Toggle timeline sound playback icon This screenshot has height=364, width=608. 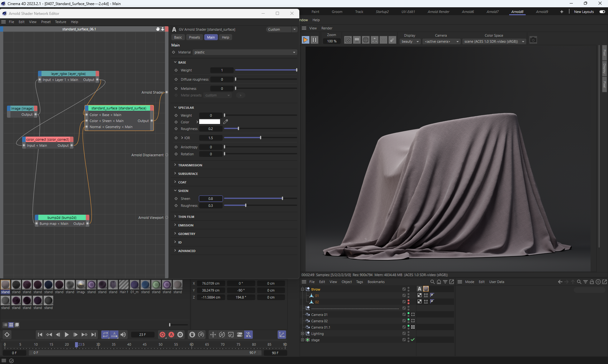123,335
